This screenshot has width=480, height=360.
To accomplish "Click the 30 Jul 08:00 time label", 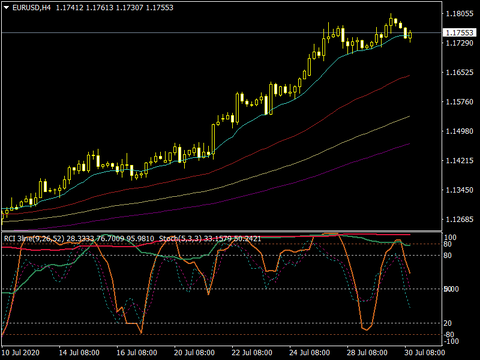I will tap(425, 353).
